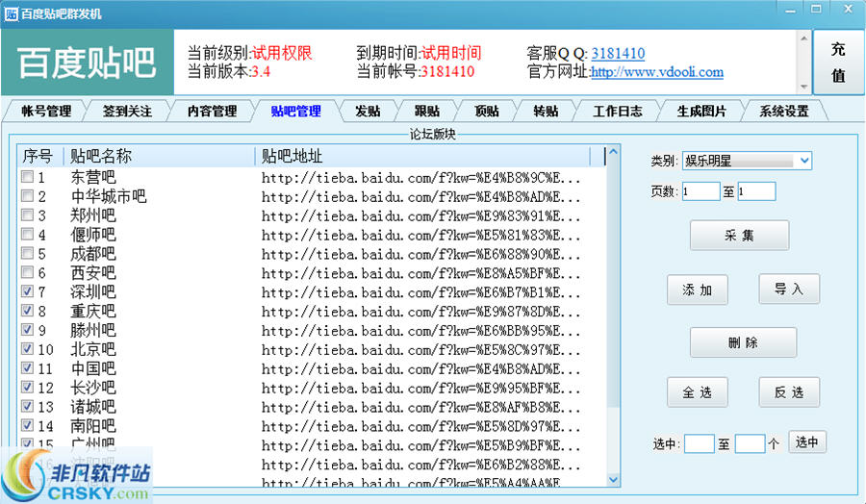This screenshot has height=504, width=866.
Task: Click the app icon in title bar
Action: (x=11, y=13)
